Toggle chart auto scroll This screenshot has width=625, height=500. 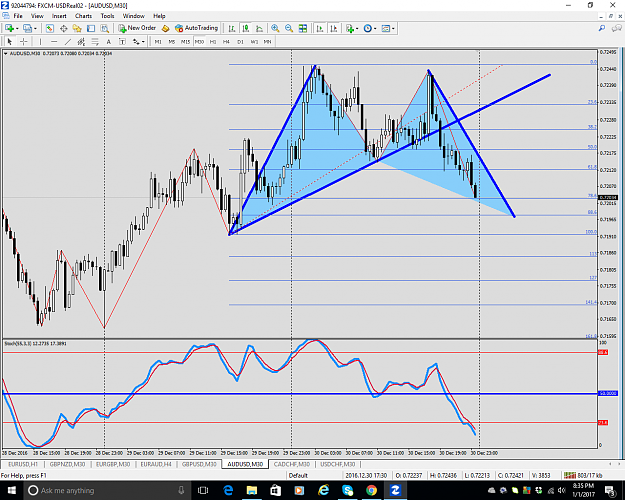point(320,28)
